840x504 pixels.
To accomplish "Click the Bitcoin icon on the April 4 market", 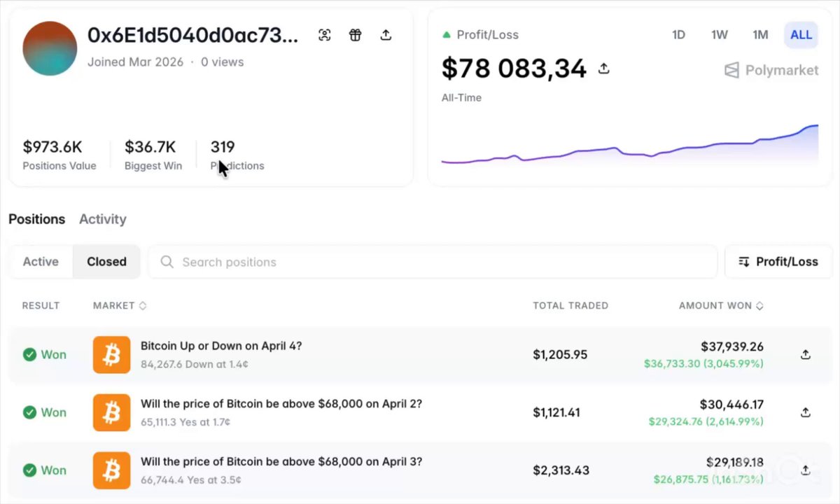I will pyautogui.click(x=111, y=355).
